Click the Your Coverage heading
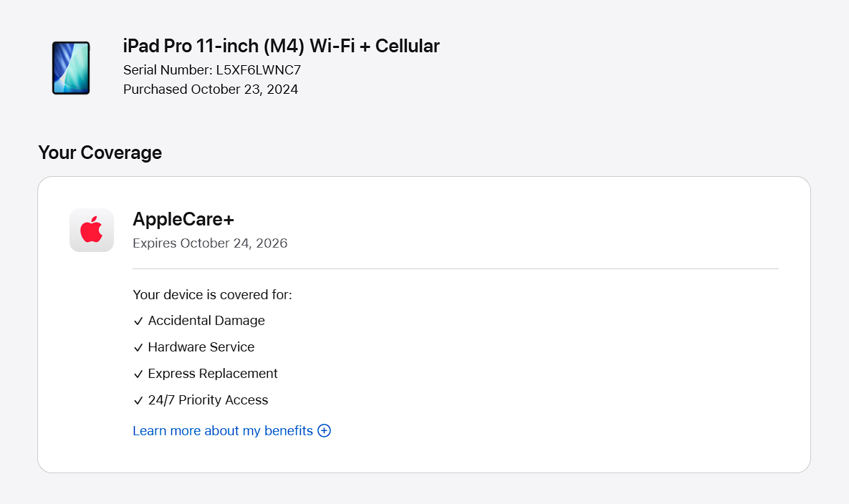Screen dimensions: 849x504 [100, 152]
